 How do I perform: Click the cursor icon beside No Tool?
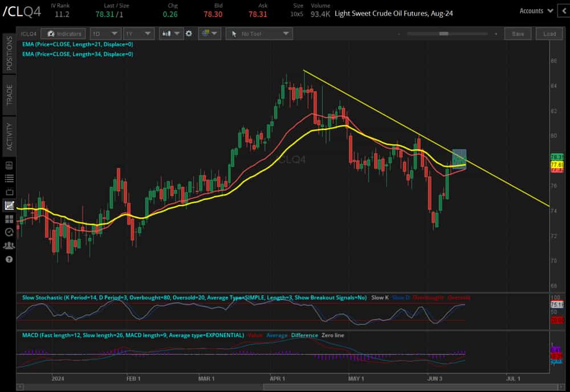[x=235, y=34]
